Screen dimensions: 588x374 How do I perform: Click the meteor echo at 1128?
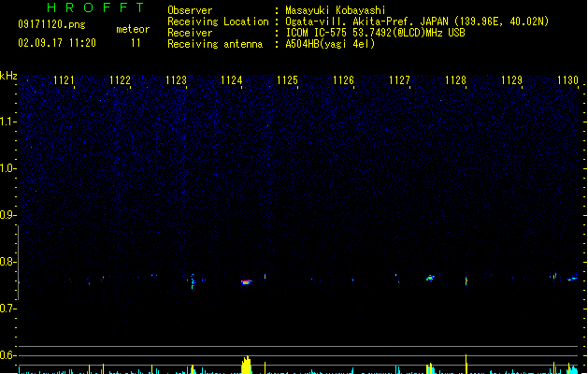coord(466,280)
